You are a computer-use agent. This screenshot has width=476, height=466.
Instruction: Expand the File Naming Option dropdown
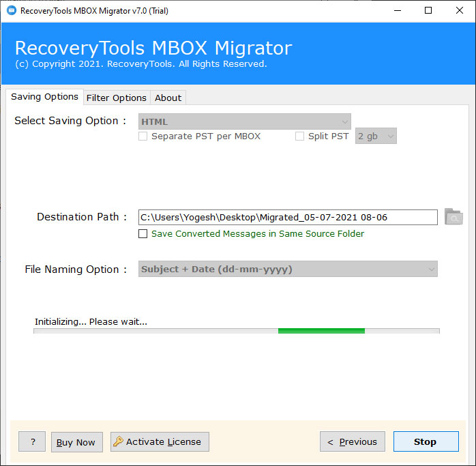tap(288, 269)
